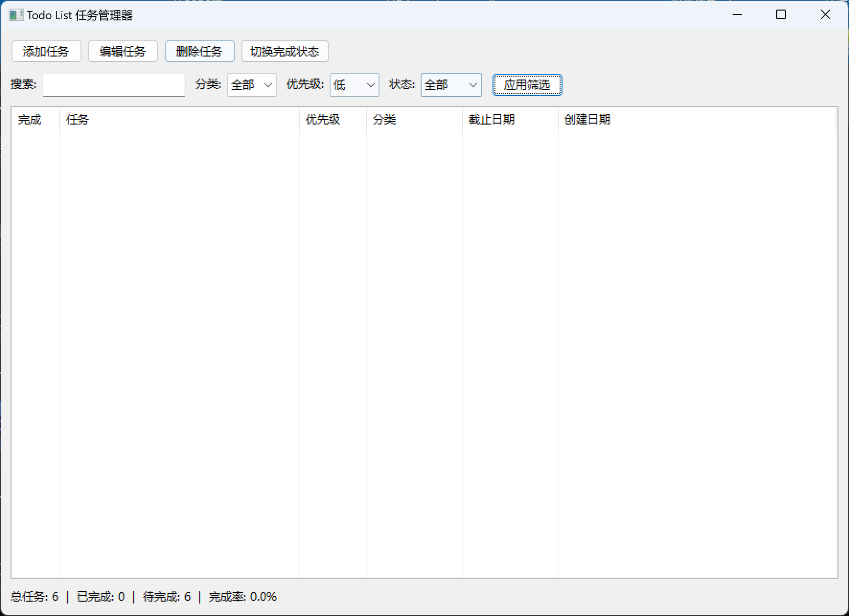849x616 pixels.
Task: Click the 创建日期 column header
Action: [587, 119]
